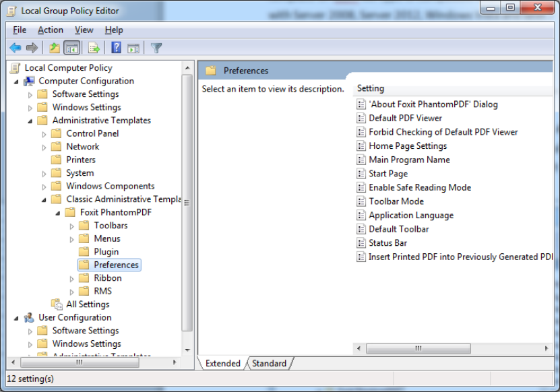This screenshot has height=392, width=560.
Task: Expand the Menus node
Action: [x=72, y=240]
